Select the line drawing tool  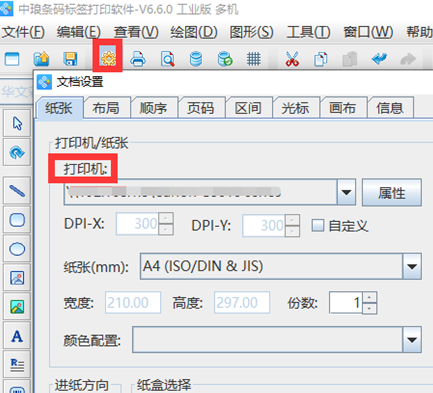point(17,191)
